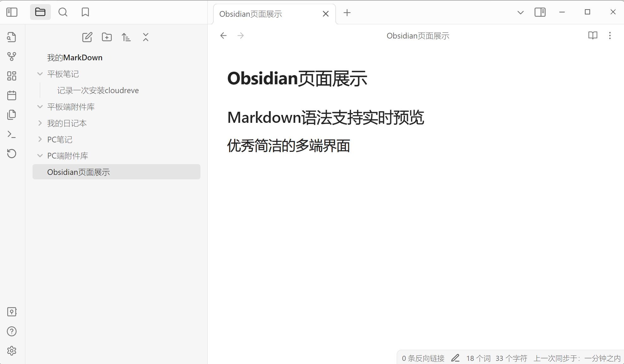Click the 33 个字符 character count
The image size is (624, 364).
[511, 358]
